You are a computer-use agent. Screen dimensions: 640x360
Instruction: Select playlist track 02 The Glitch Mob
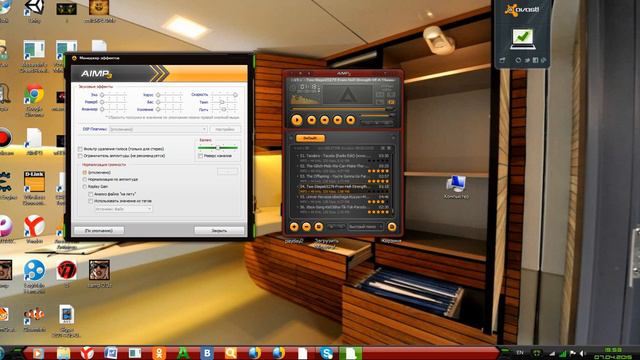point(343,168)
